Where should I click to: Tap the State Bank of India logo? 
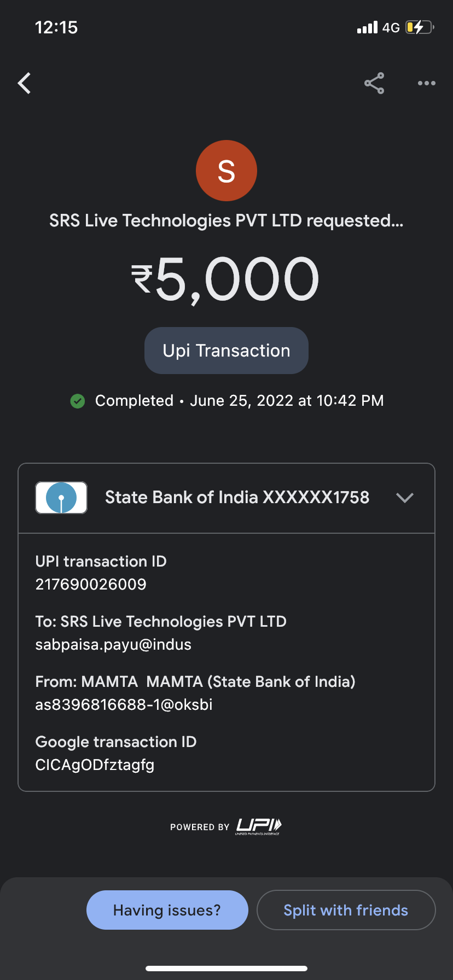61,498
